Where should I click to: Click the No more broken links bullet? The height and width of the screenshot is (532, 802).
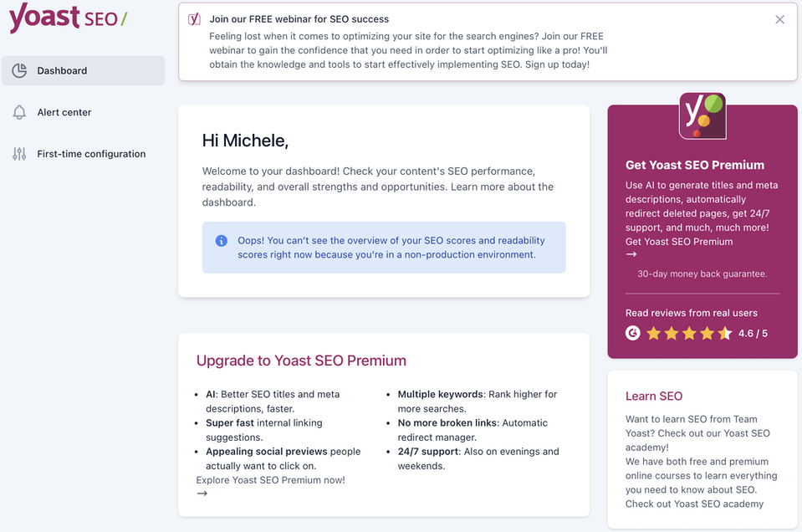(x=473, y=430)
